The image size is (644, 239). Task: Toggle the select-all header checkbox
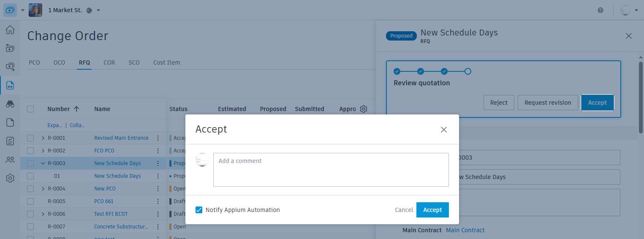(x=30, y=109)
